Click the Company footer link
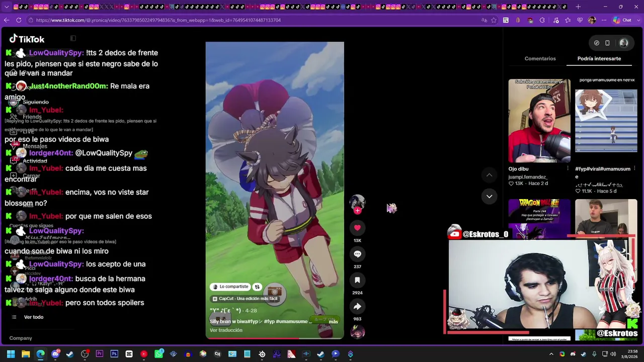 (21, 338)
